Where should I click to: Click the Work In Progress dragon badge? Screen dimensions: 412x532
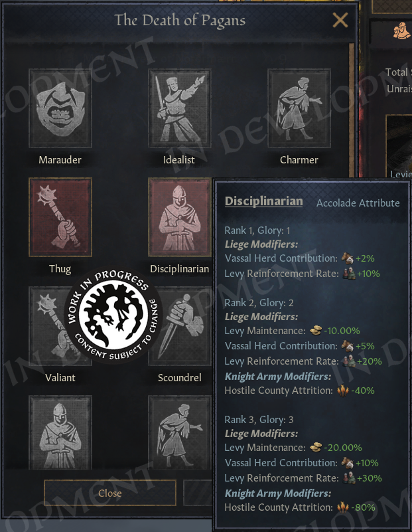point(113,315)
